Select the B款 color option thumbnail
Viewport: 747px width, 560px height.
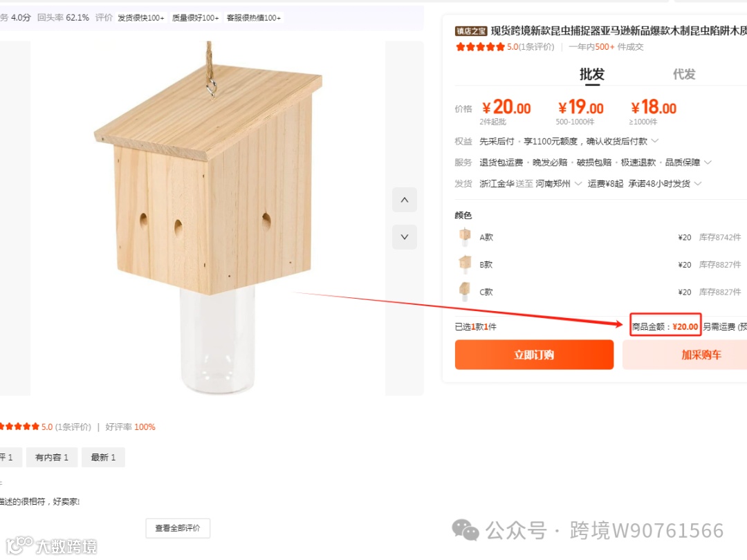465,264
